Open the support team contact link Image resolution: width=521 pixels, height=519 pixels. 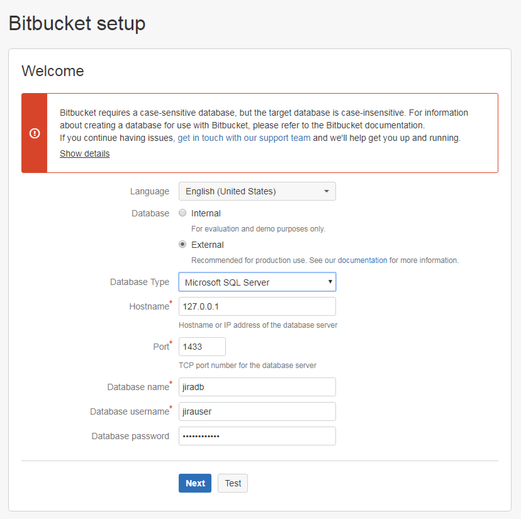[244, 138]
